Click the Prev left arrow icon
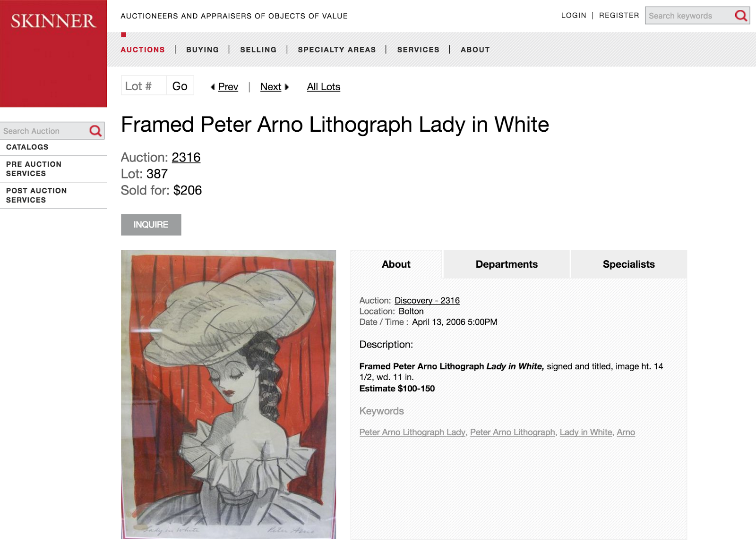Image resolution: width=756 pixels, height=559 pixels. click(x=213, y=87)
